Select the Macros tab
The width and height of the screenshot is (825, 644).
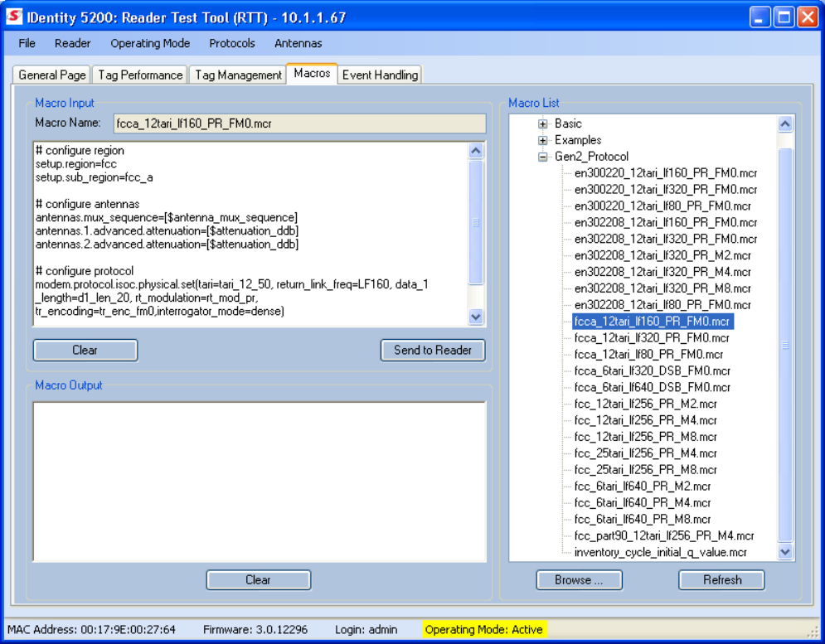tap(312, 73)
